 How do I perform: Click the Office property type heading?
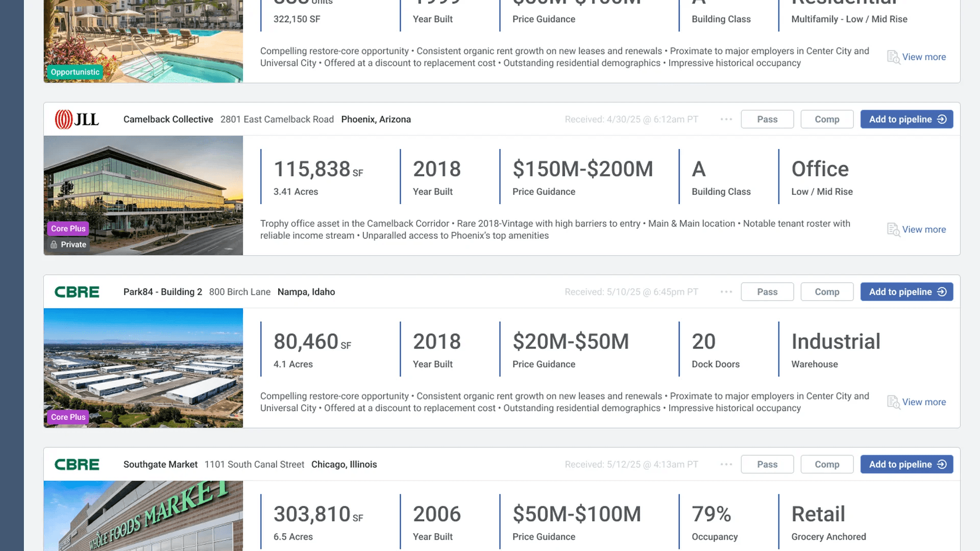point(820,169)
